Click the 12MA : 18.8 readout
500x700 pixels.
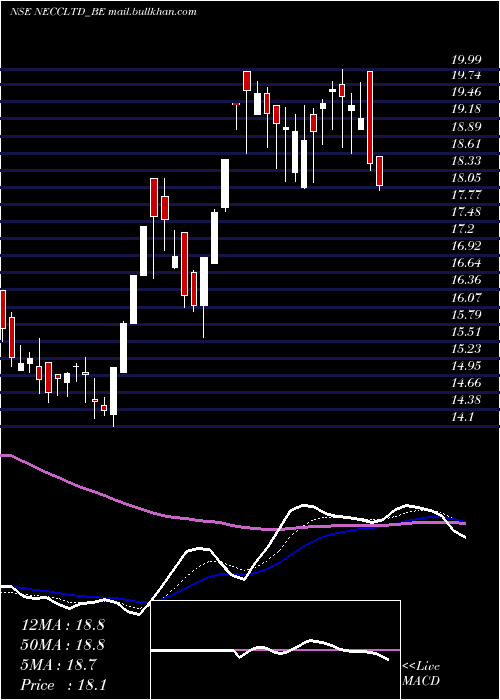(63, 625)
